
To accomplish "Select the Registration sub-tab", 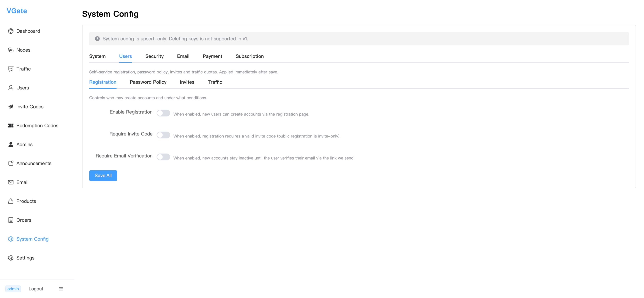I will pyautogui.click(x=103, y=82).
